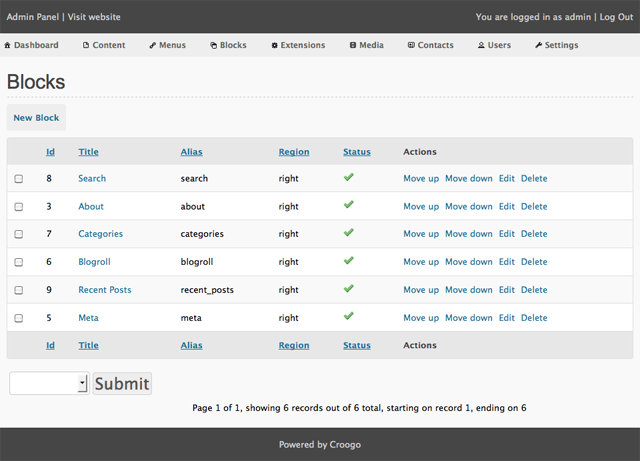The image size is (640, 461).
Task: Click the Croogo link in the footer
Action: (345, 445)
